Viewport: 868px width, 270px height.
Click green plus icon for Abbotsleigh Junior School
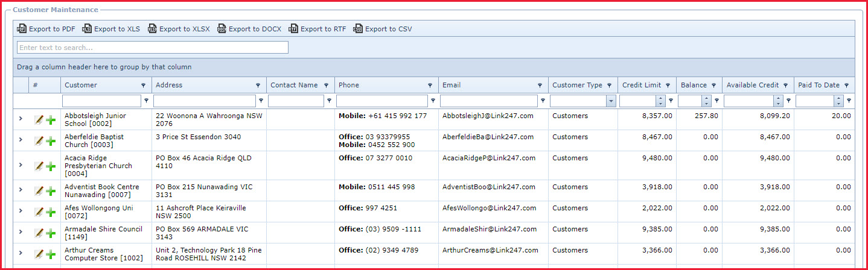(x=51, y=119)
